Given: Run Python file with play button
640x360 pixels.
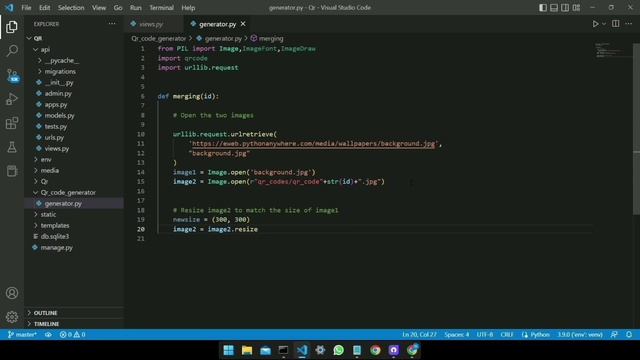Looking at the screenshot, I should [x=595, y=24].
